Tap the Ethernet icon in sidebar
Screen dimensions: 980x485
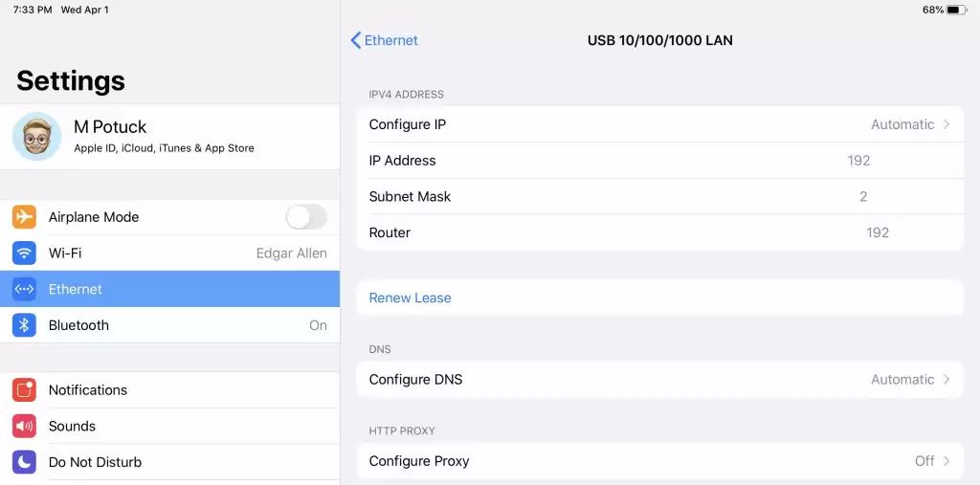pyautogui.click(x=24, y=290)
